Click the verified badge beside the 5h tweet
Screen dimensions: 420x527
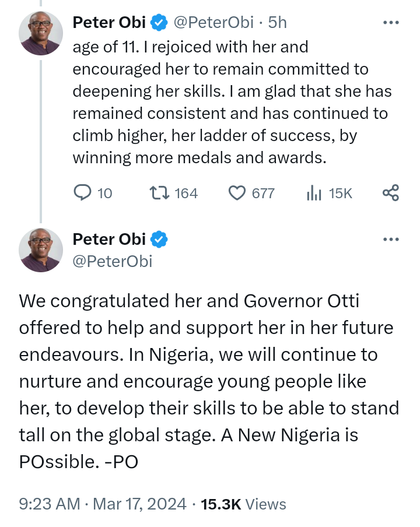159,23
